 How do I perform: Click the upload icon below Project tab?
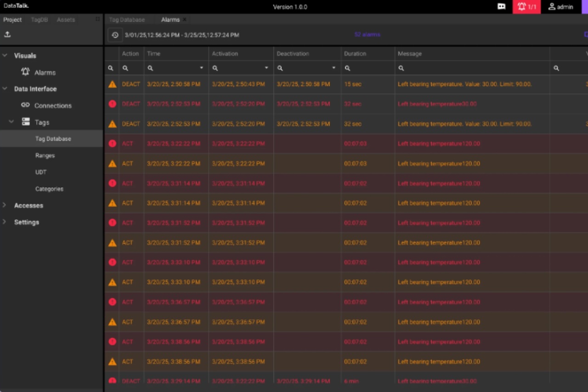tap(7, 34)
